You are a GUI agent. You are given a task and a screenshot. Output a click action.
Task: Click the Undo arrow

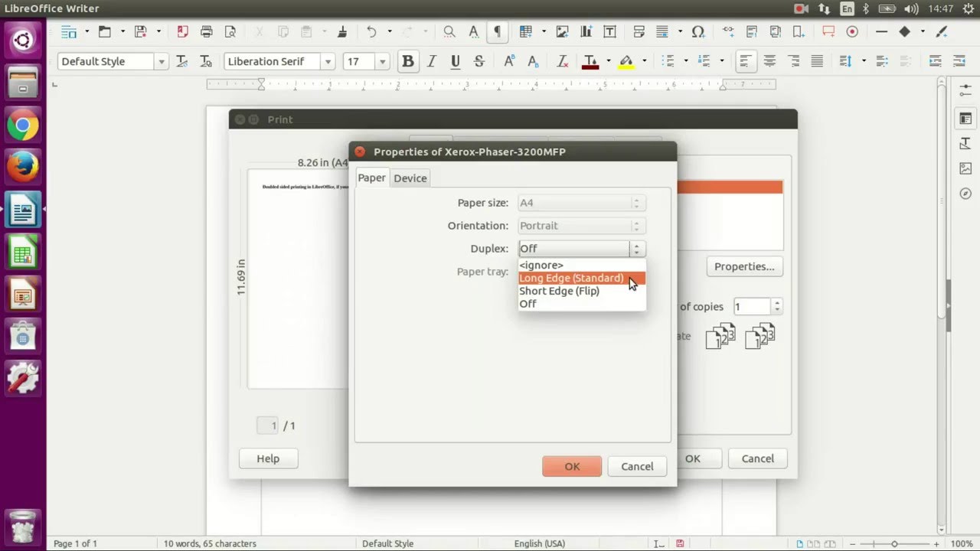pyautogui.click(x=371, y=31)
